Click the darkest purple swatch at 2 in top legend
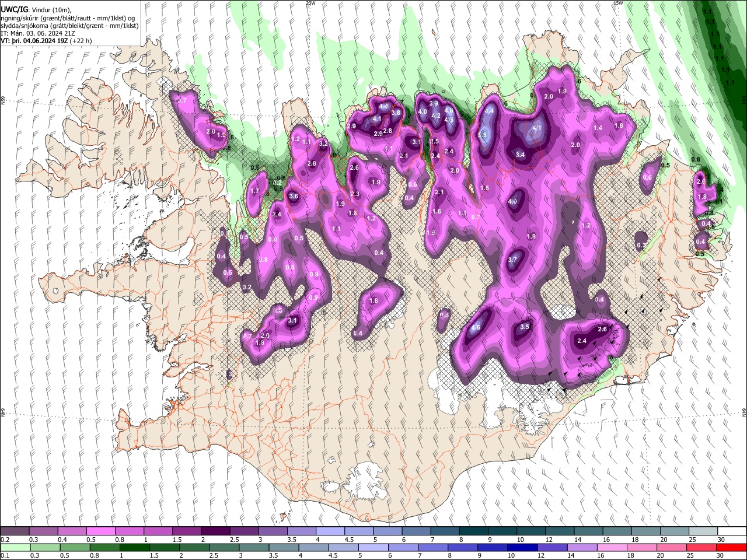 click(216, 531)
